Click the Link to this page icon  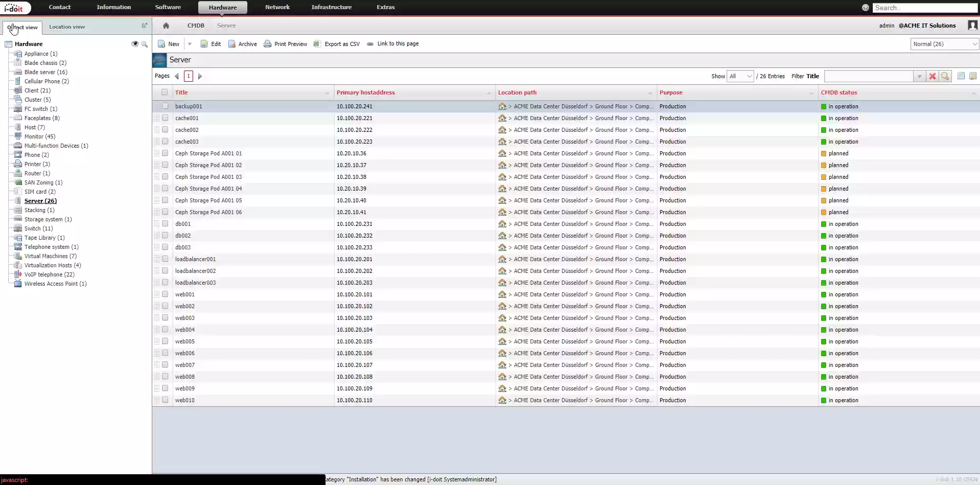click(370, 44)
